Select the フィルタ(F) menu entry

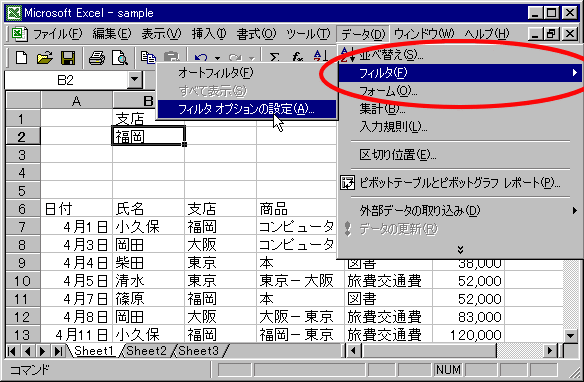460,73
